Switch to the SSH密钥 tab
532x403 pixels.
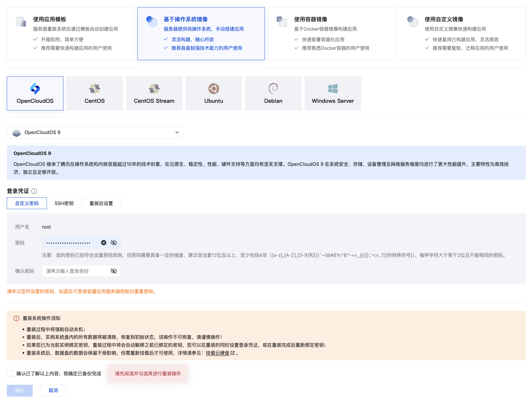point(64,203)
